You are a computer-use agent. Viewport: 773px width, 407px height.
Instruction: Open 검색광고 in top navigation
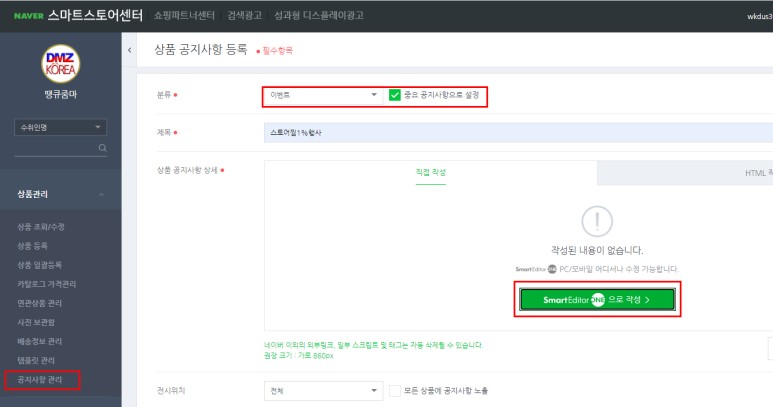pos(245,15)
